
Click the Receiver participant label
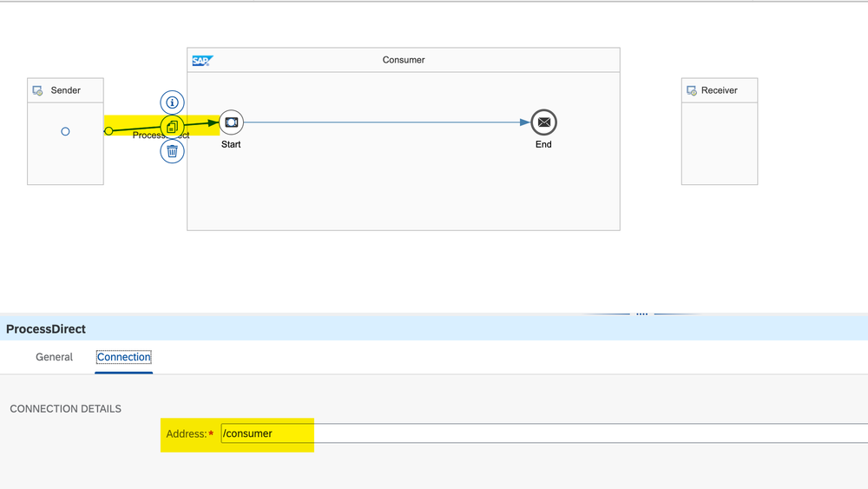(720, 90)
